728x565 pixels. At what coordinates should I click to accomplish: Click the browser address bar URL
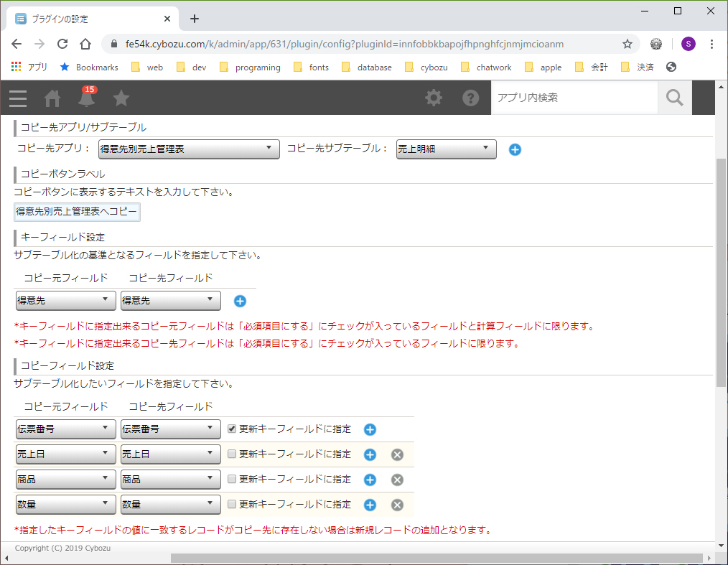point(345,44)
